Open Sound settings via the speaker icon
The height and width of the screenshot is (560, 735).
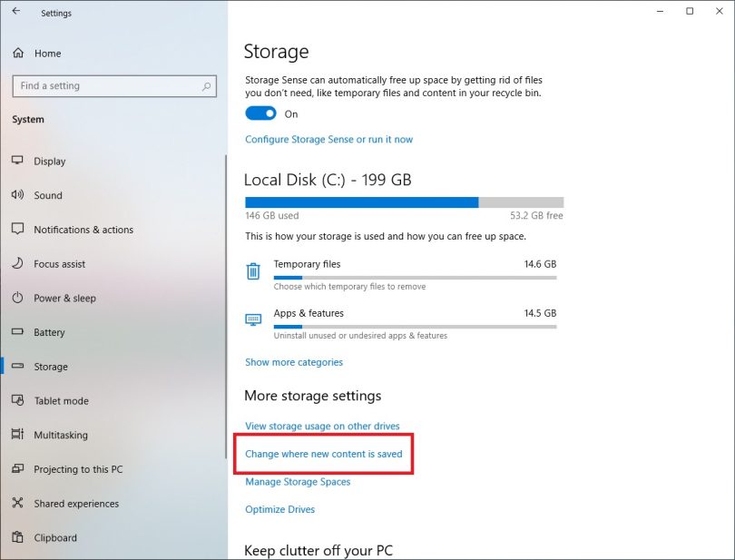(x=19, y=195)
